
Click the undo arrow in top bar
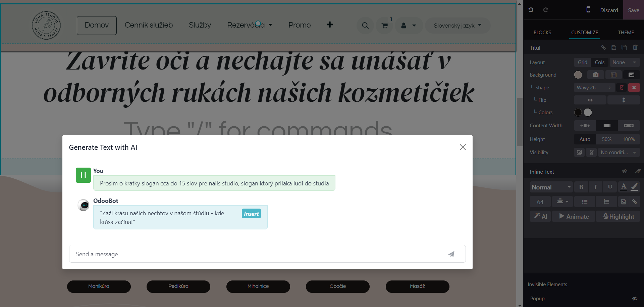[x=531, y=10]
